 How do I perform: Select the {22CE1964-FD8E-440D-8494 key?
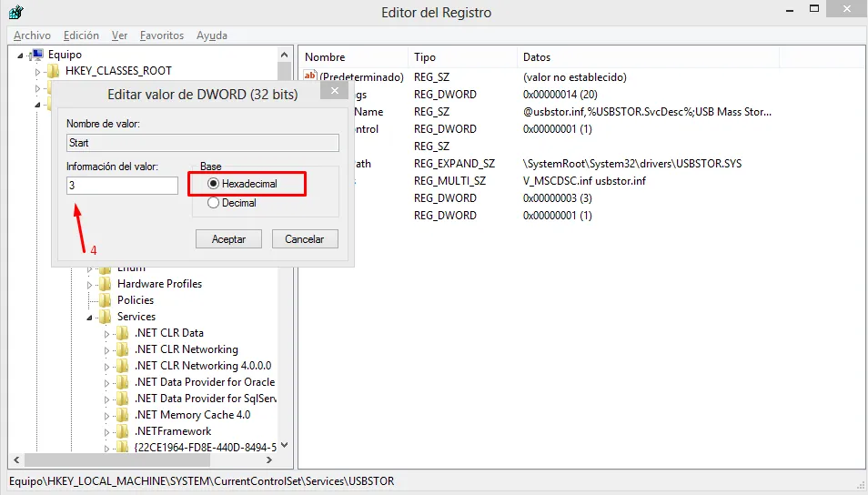click(206, 448)
